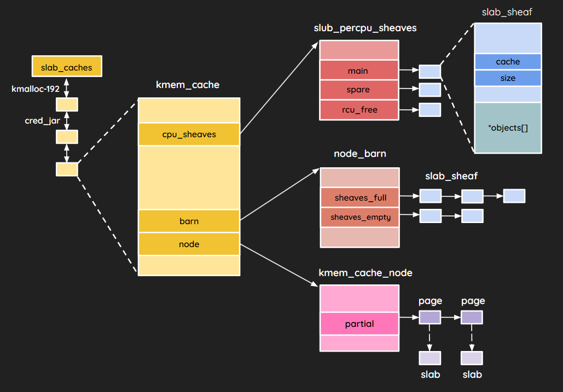Click the sheaves_empty row in node_barn

point(360,218)
